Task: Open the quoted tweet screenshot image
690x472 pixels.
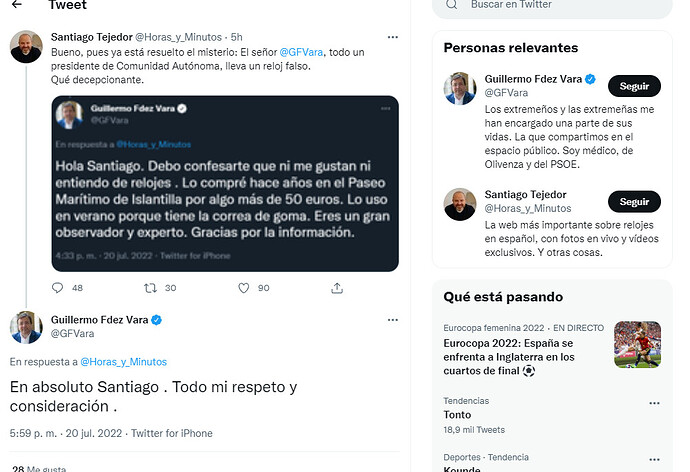Action: tap(225, 183)
